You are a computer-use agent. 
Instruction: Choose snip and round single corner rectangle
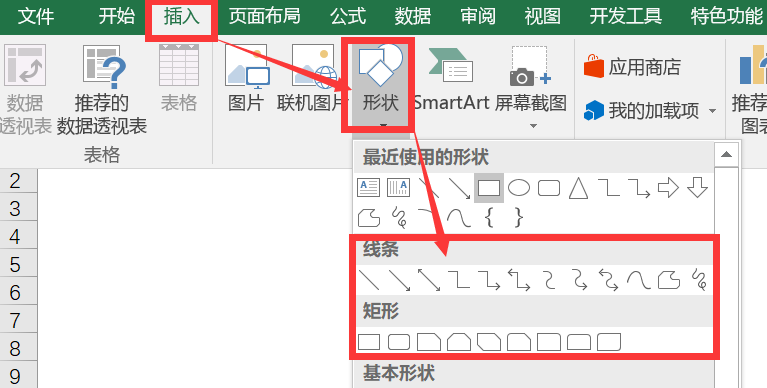tap(519, 342)
